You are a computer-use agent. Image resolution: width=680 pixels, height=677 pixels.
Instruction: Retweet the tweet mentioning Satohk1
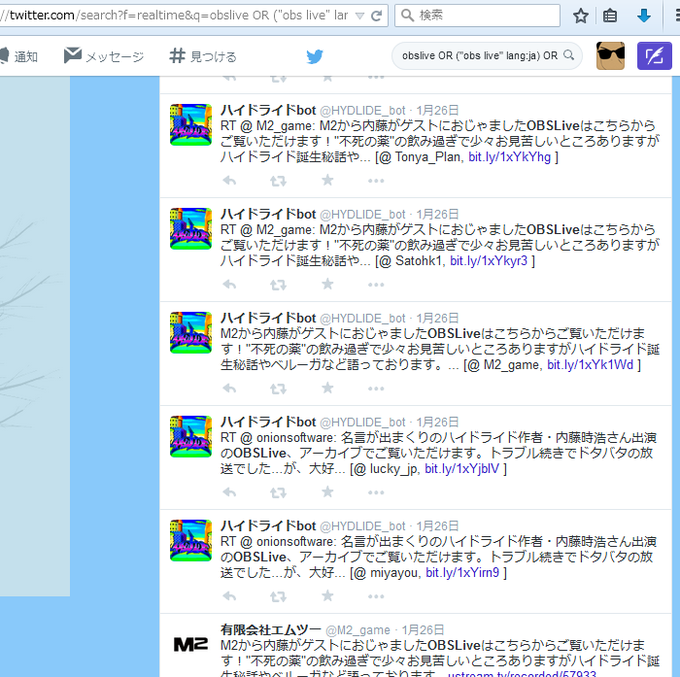[x=278, y=285]
